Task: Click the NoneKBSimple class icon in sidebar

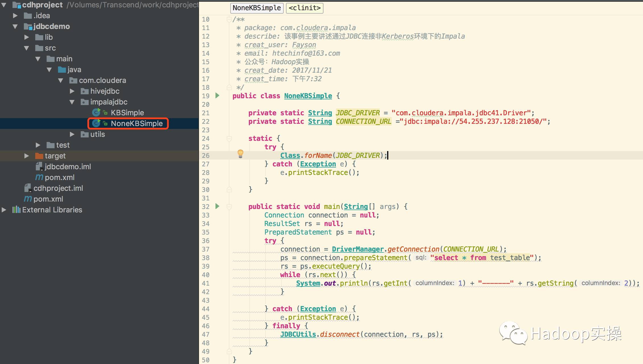Action: click(96, 123)
